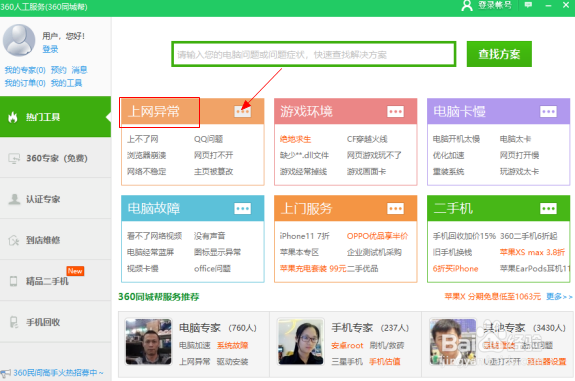Open iPhone11 7折 offer
Viewport: 575px width, 381px height.
point(304,236)
